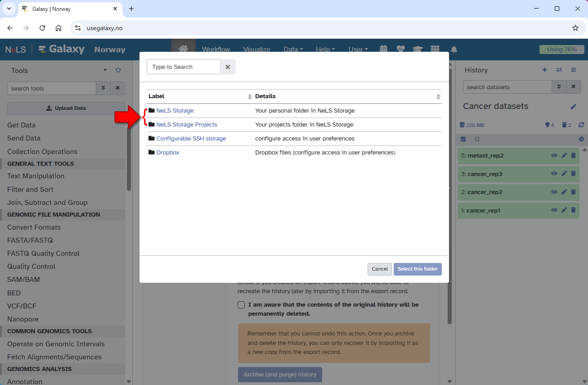Screen dimensions: 588x385
Task: Open the history settings gear
Action: [581, 140]
